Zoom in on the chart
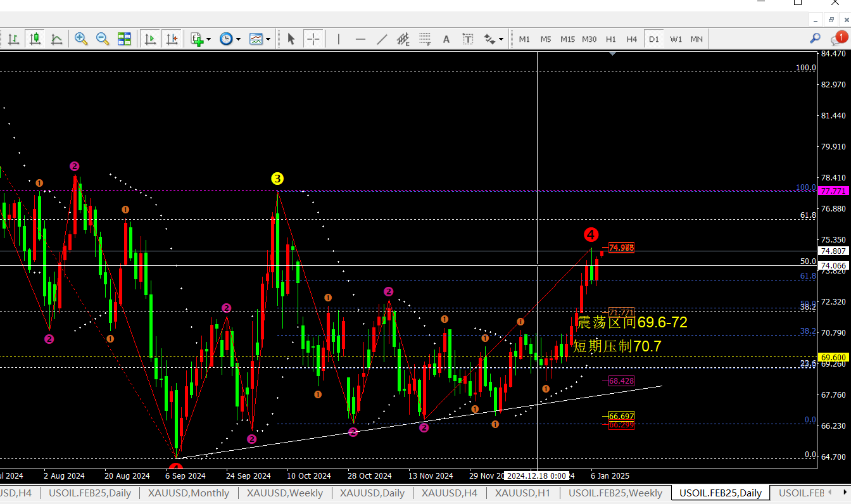 [x=81, y=39]
